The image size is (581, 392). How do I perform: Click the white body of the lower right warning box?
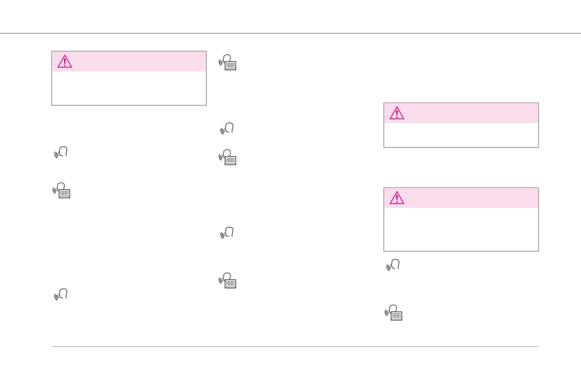pyautogui.click(x=461, y=229)
